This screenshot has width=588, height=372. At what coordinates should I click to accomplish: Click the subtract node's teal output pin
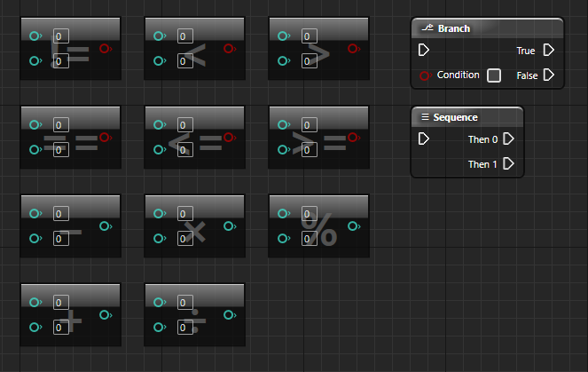click(x=106, y=226)
